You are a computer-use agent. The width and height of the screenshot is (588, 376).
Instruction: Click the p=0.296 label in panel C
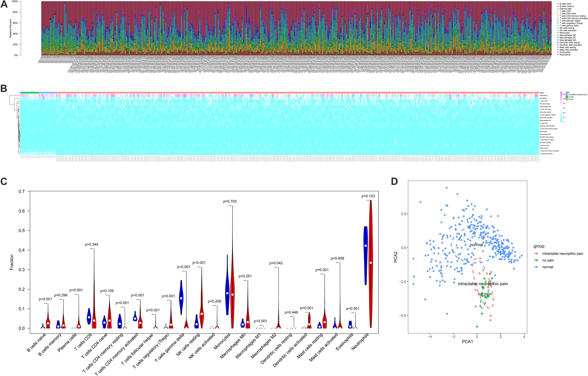pyautogui.click(x=61, y=295)
